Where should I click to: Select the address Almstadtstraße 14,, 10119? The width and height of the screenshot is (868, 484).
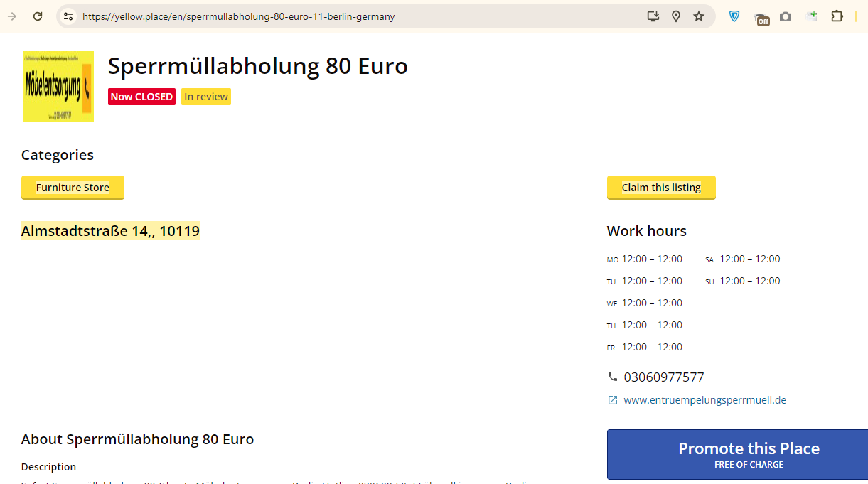click(x=110, y=231)
